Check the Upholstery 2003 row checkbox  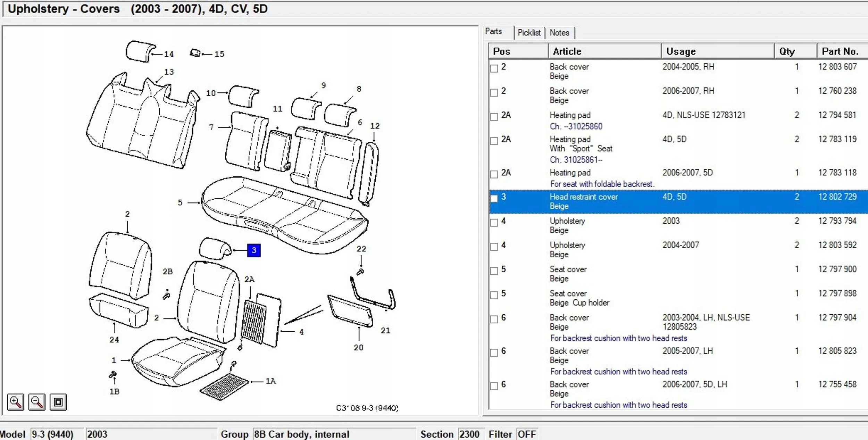point(494,223)
